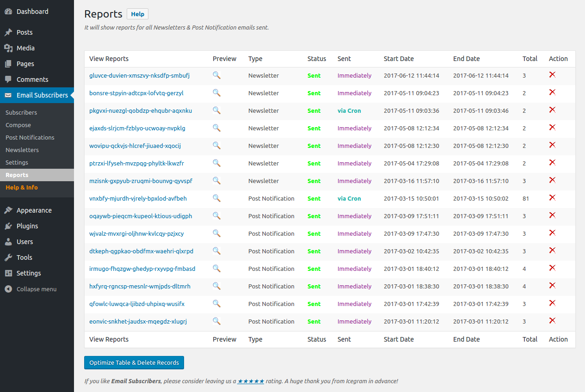585x392 pixels.
Task: Click the Email Subscribers envelope icon
Action: 8,95
